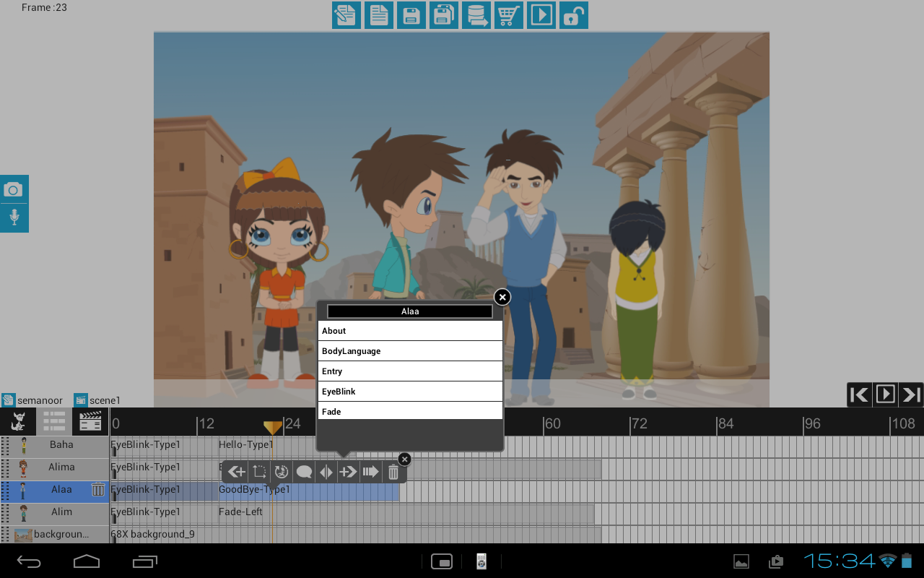Click the timed rotate icon in clip toolbar
This screenshot has width=924, height=578.
(282, 472)
